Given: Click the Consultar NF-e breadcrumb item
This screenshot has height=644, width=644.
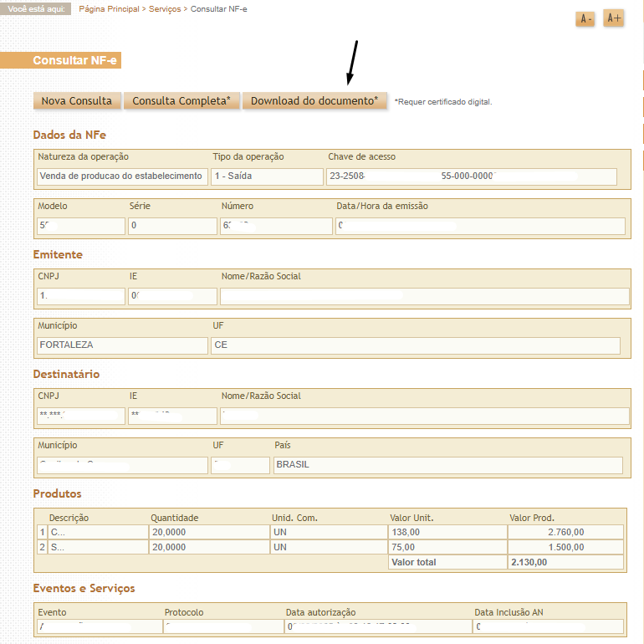Looking at the screenshot, I should point(219,8).
